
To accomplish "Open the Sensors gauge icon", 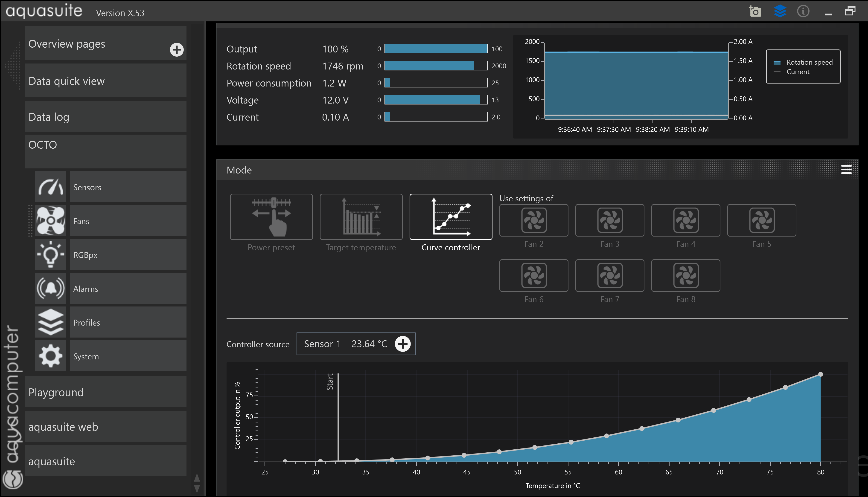I will coord(50,187).
